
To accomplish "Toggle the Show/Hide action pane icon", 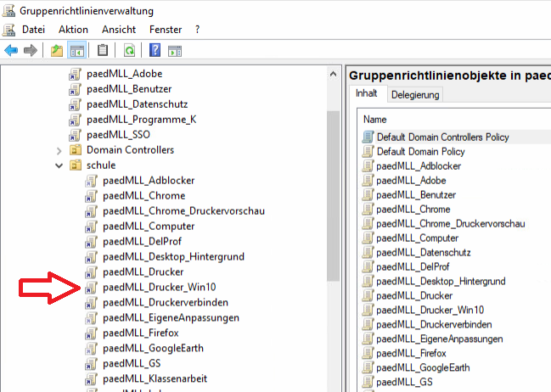I will pos(175,51).
